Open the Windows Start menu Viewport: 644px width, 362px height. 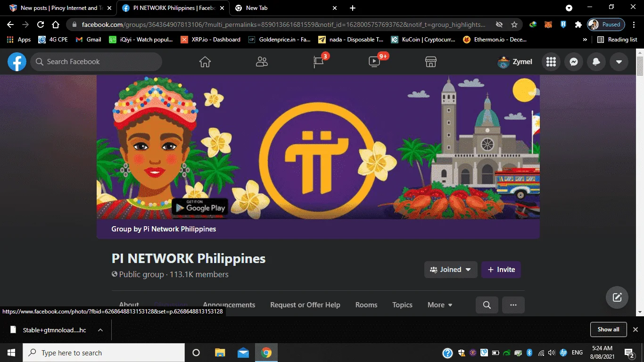(x=11, y=353)
